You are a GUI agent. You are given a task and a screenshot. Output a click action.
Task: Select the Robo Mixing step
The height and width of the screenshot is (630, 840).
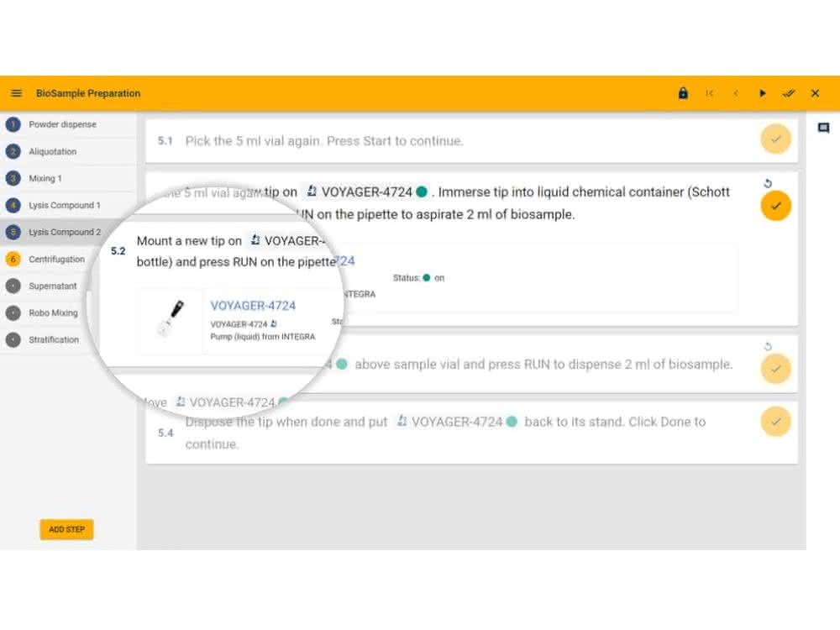45,312
